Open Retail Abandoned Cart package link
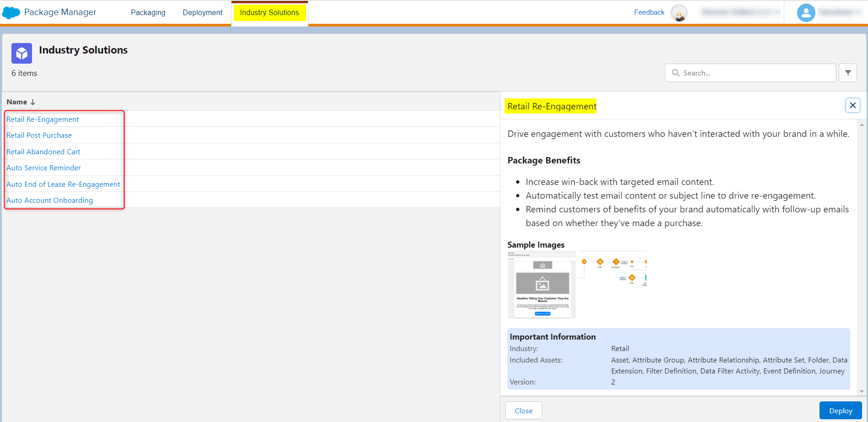Viewport: 868px width, 422px height. (43, 151)
